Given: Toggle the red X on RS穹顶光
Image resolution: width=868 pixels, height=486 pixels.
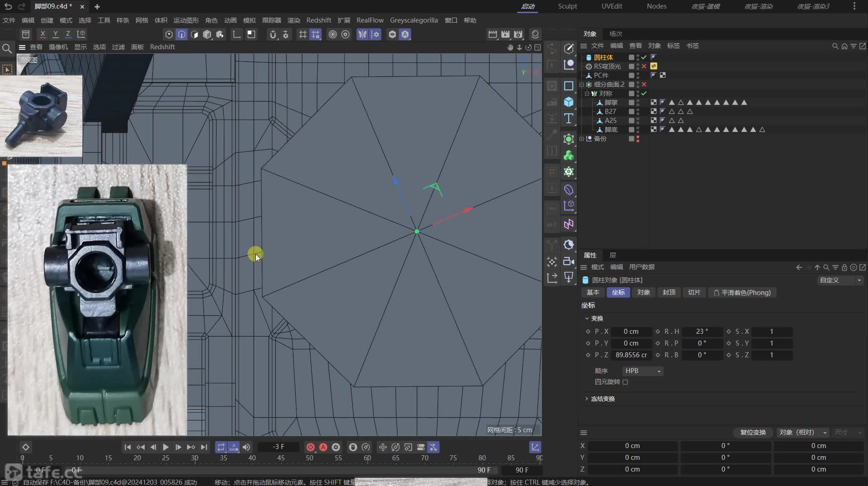Looking at the screenshot, I should click(x=644, y=66).
